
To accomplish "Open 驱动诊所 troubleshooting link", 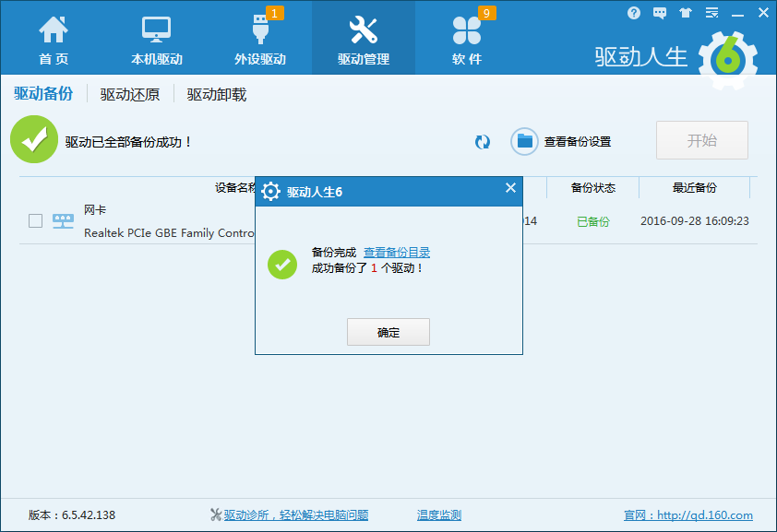I will (x=296, y=515).
